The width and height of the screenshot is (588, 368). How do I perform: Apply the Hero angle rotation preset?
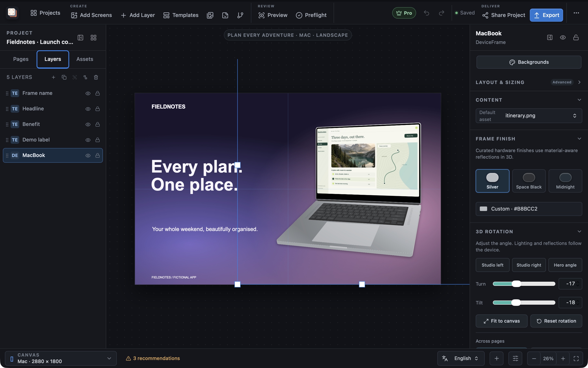coord(565,265)
